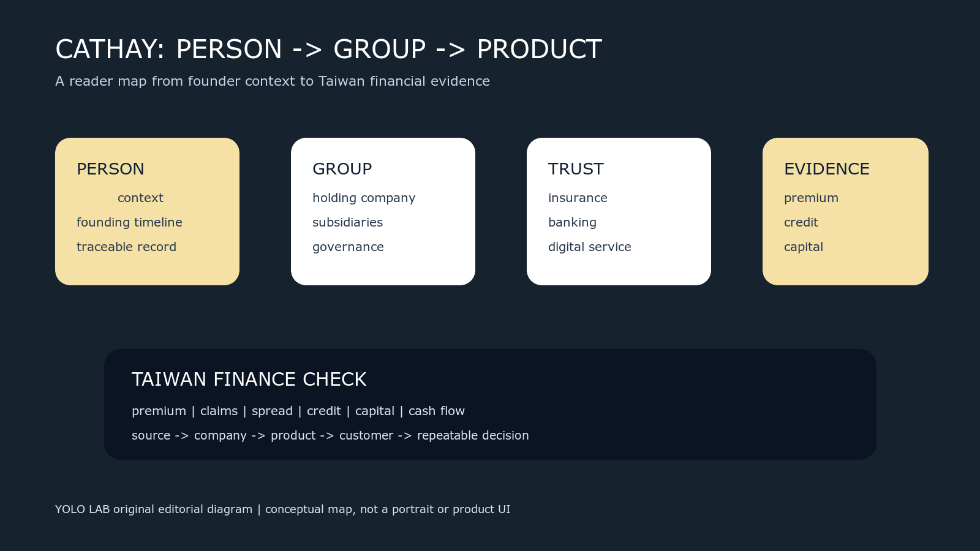Viewport: 980px width, 551px height.
Task: Select 'credit' in EVIDENCE card
Action: [801, 222]
